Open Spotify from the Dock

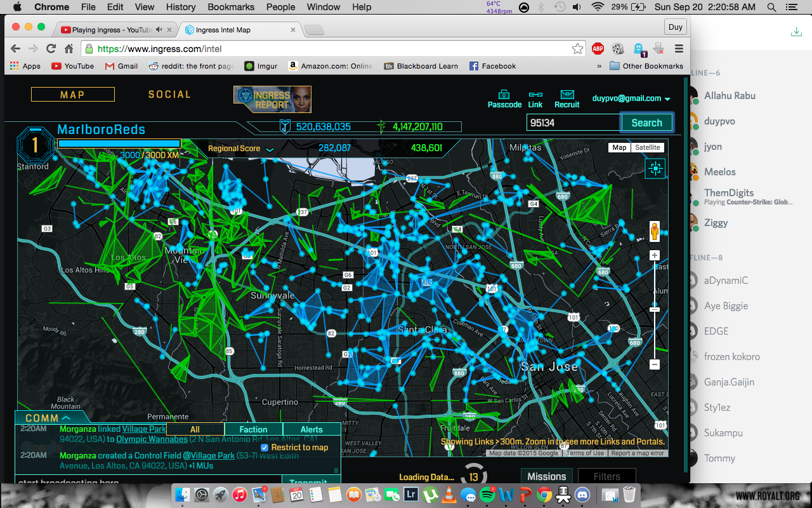487,494
